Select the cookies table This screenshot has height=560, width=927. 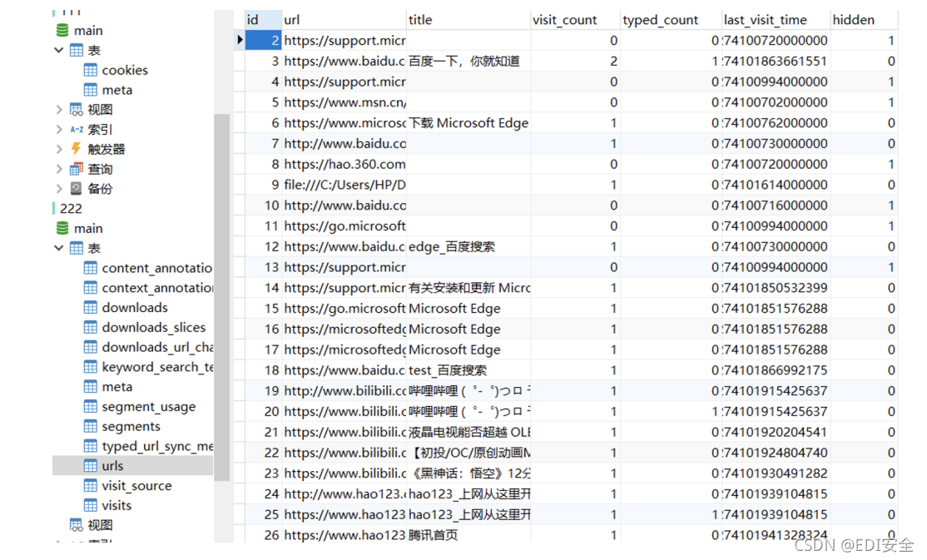(125, 70)
